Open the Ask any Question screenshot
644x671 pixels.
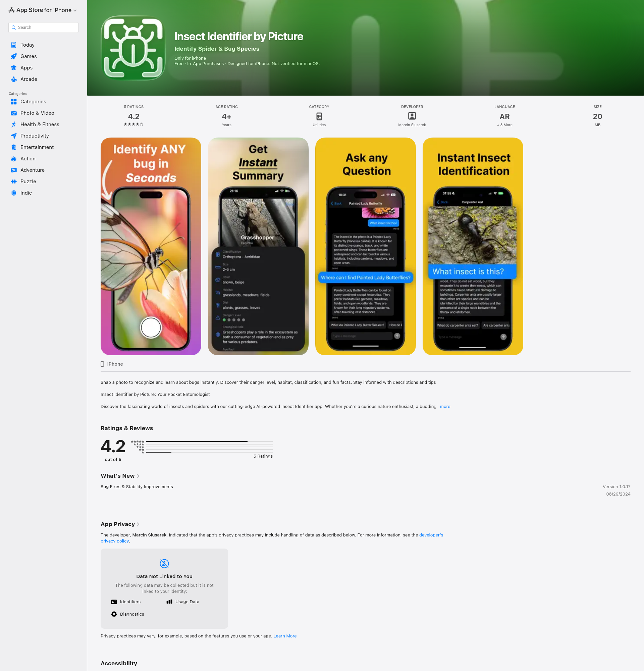click(x=366, y=246)
